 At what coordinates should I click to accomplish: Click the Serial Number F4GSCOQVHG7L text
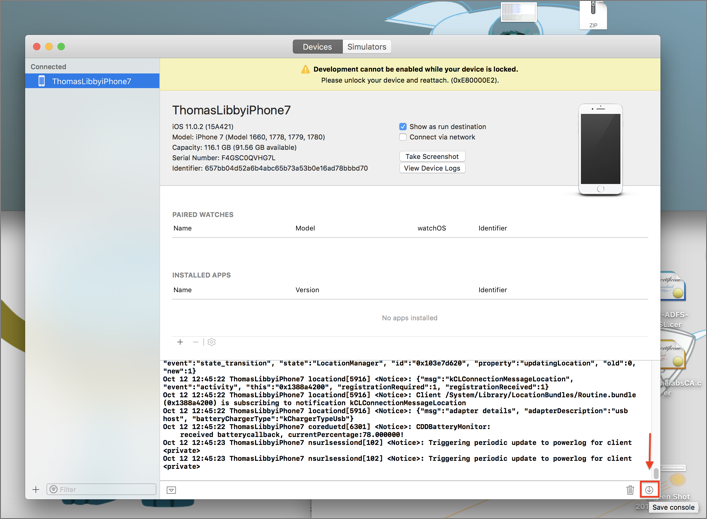coord(224,158)
